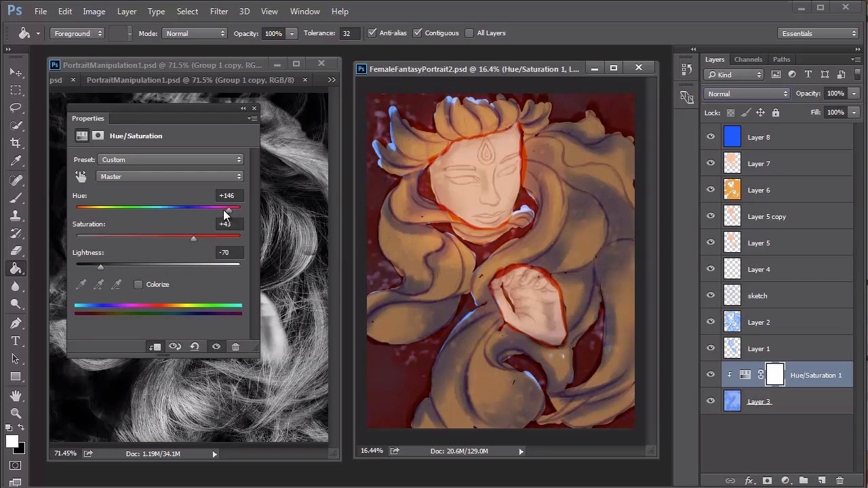
Task: Select the Horizontal Type tool
Action: tap(16, 341)
